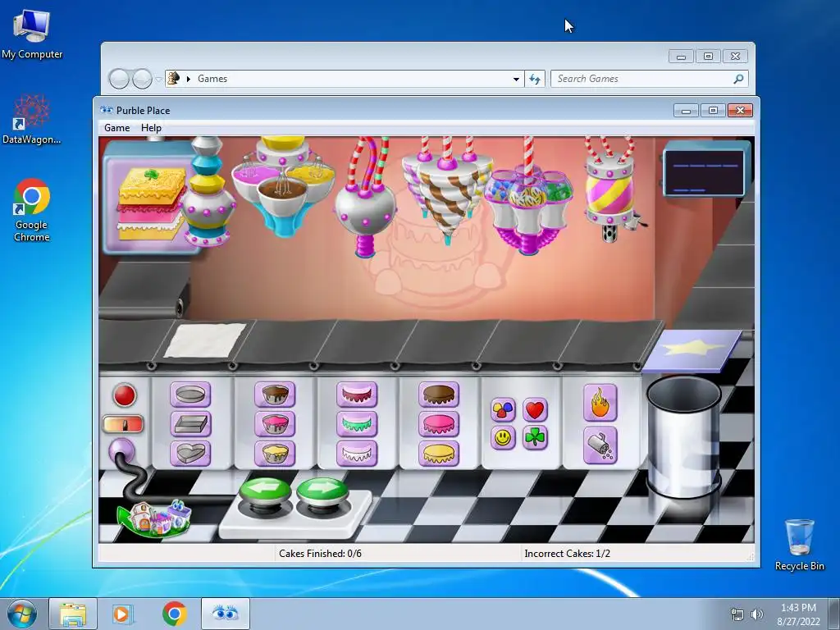Close the Purble Place window
Screen dimensions: 840x630
[740, 111]
